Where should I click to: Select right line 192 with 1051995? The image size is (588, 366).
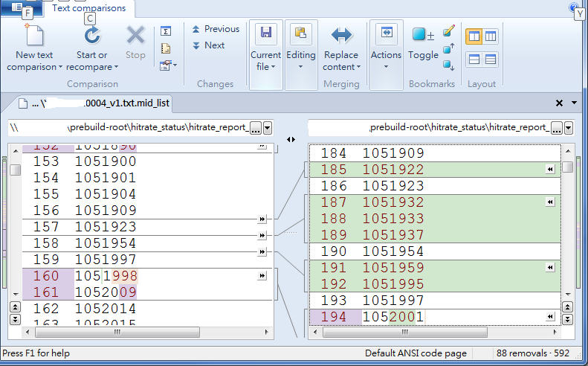(x=435, y=283)
